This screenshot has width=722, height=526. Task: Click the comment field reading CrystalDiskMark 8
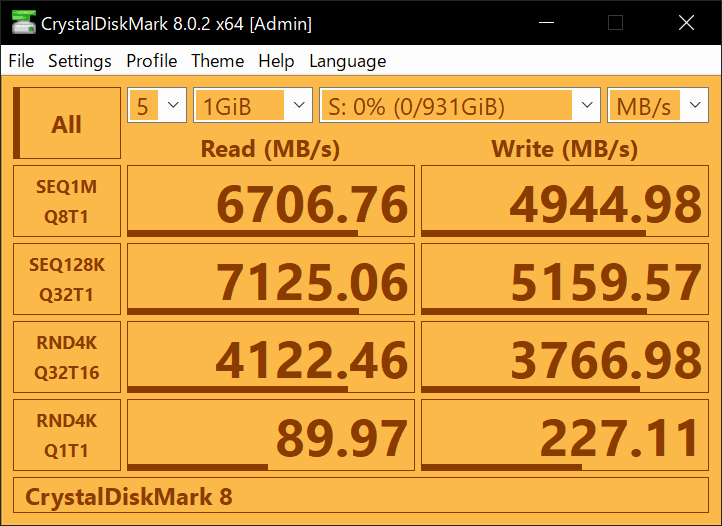(361, 496)
